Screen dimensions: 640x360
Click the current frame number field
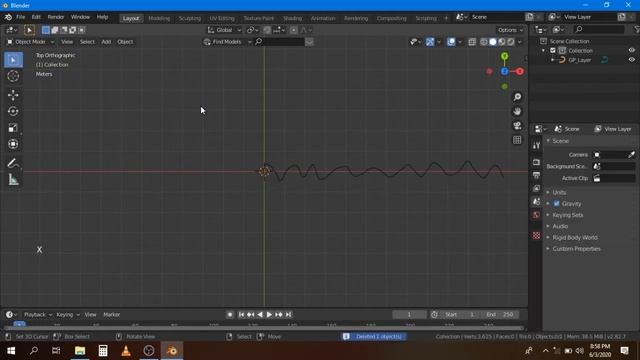click(x=409, y=314)
